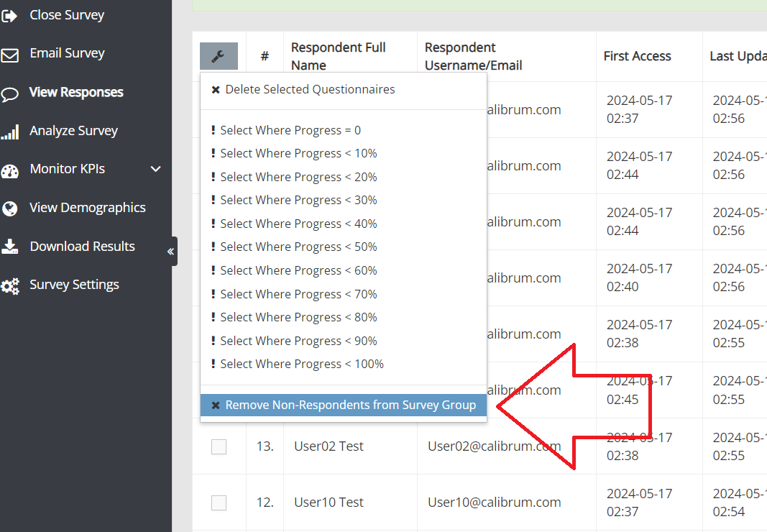Tick the checkbox for User10 Test
Screen dimensions: 767x532
[x=219, y=503]
